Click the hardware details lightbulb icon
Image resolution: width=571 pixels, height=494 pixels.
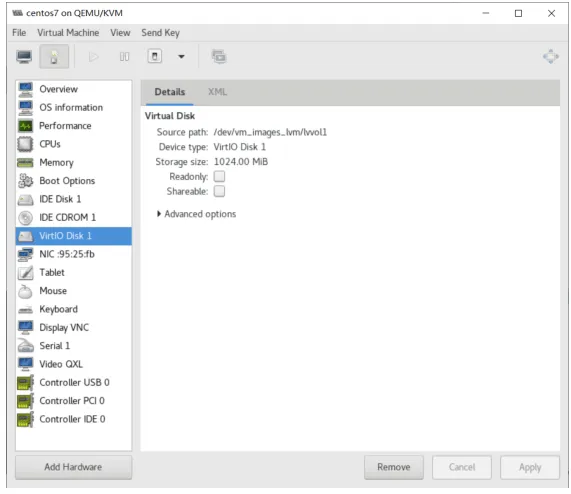54,56
